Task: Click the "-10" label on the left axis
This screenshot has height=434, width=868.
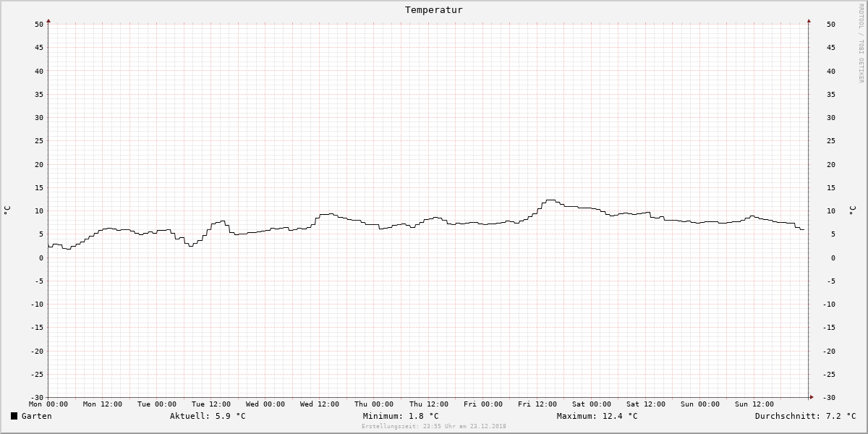Action: pyautogui.click(x=38, y=305)
